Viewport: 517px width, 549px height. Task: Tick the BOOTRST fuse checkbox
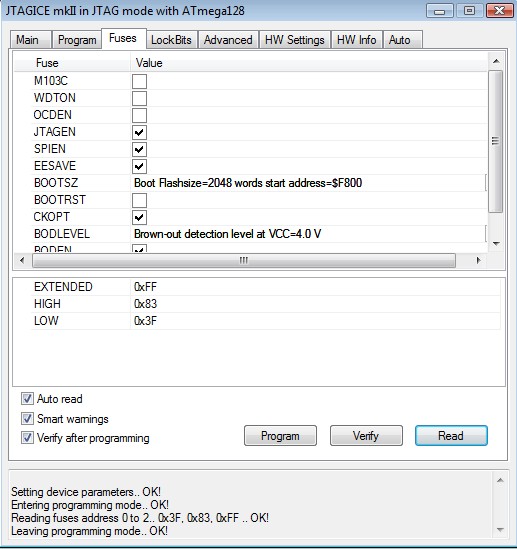tap(139, 200)
